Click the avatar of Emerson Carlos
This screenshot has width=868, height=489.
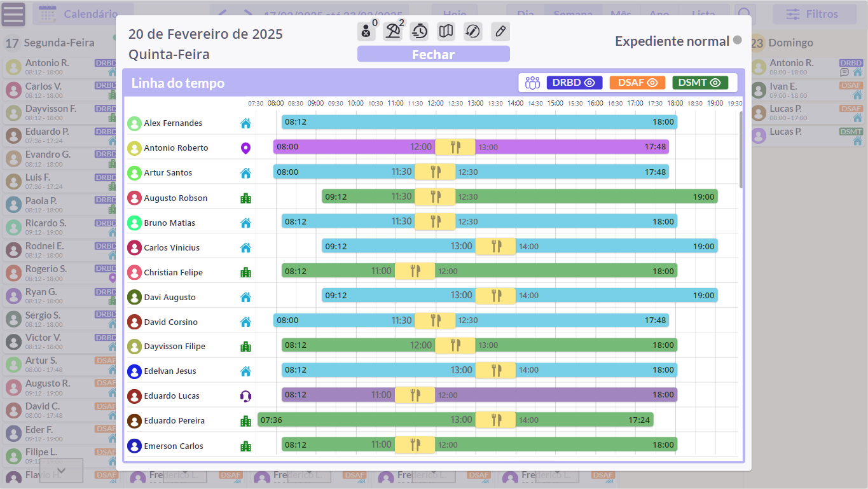134,446
